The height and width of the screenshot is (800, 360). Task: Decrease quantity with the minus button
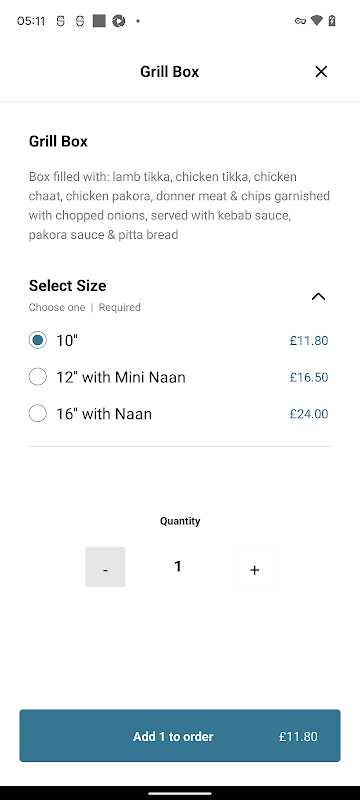105,567
